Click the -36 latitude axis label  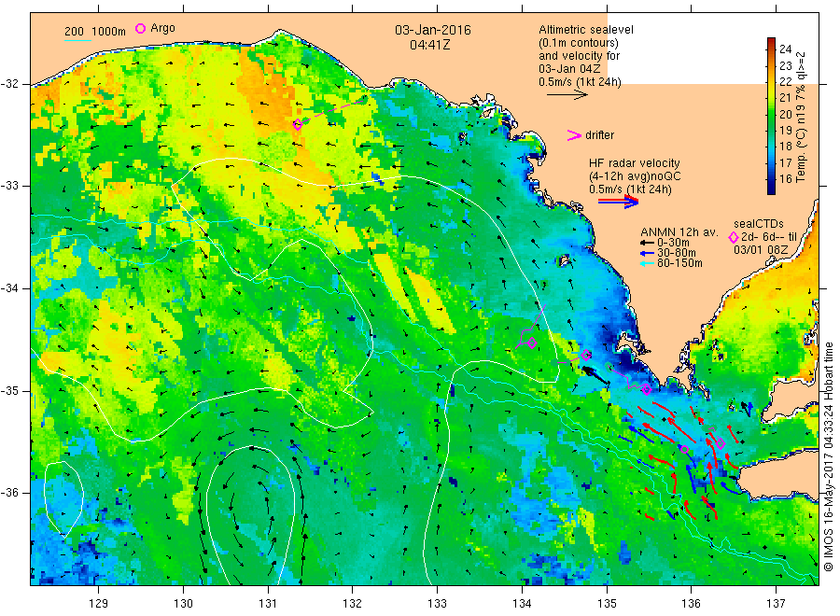[x=9, y=493]
